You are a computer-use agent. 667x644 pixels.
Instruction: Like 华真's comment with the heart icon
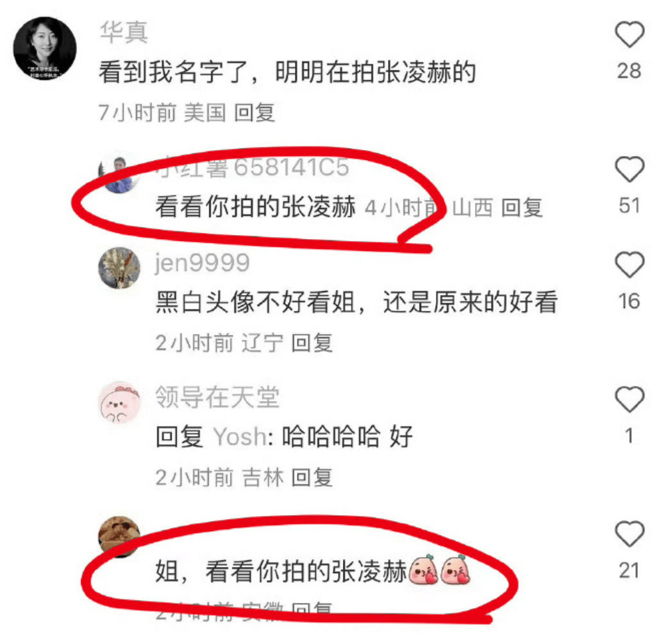(x=630, y=34)
